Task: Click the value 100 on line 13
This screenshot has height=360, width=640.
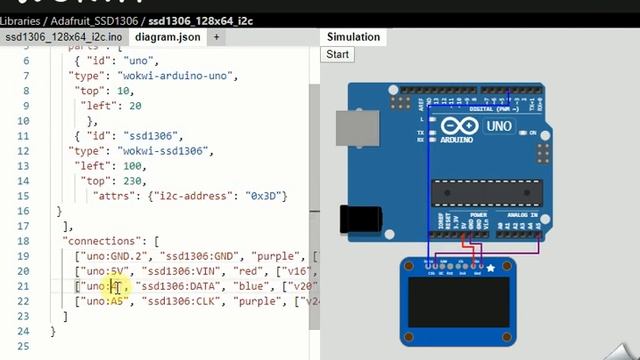Action: pyautogui.click(x=133, y=166)
